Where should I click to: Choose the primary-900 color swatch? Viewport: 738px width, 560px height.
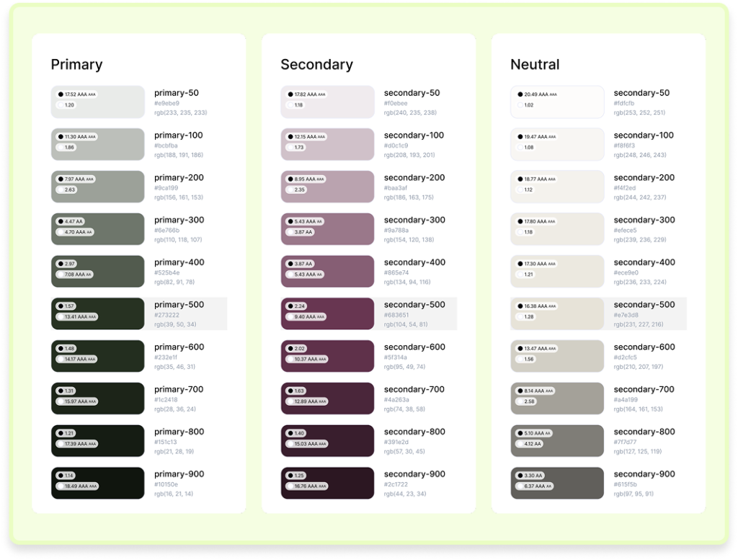(98, 483)
